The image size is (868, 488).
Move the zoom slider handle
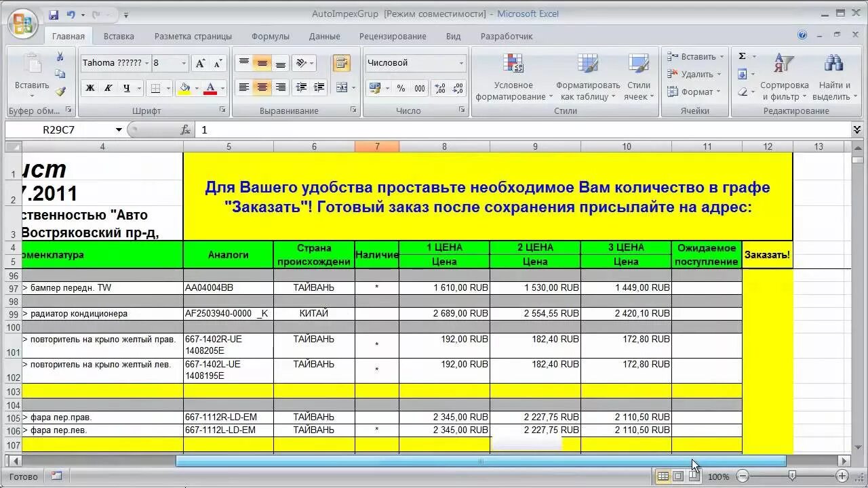point(792,476)
